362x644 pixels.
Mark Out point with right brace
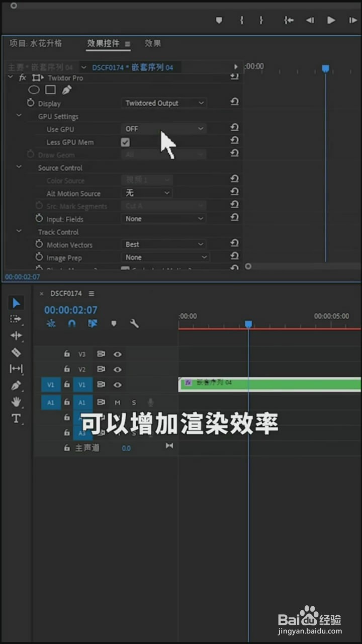pyautogui.click(x=261, y=20)
